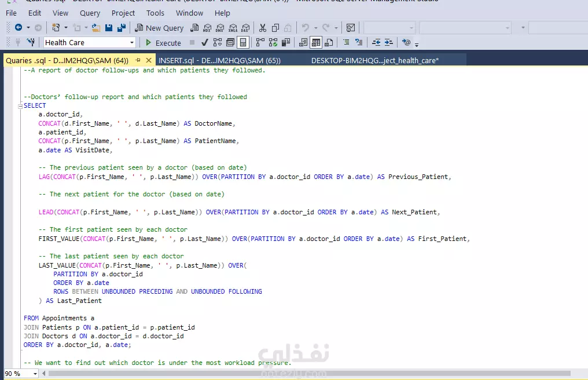Pin the Quaries .sql tab
588x380 pixels.
point(138,60)
